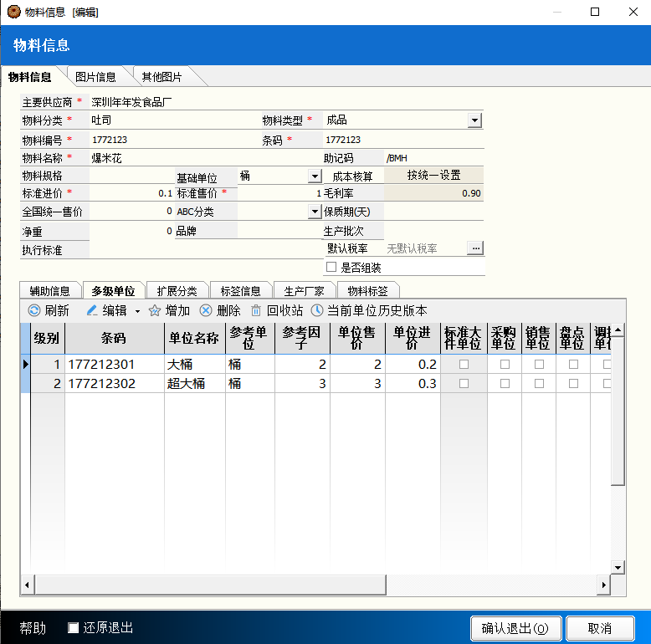651x644 pixels.
Task: Click the 确认退出(O) button
Action: coord(515,628)
